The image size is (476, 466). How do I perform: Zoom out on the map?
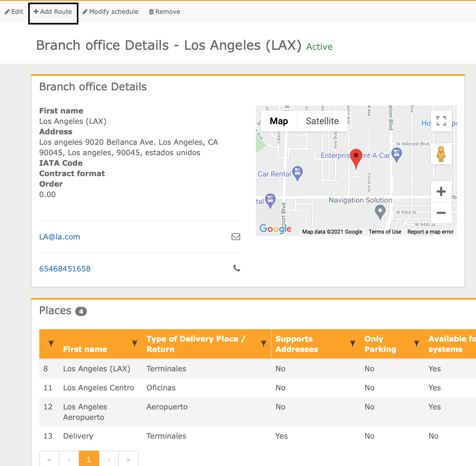coord(441,213)
